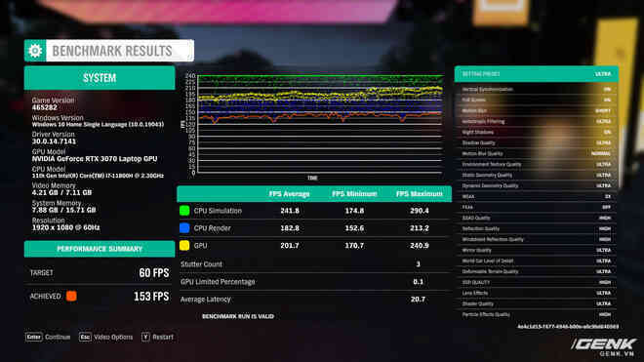Select the Performance Summary header
Image resolution: width=644 pixels, height=362 pixels.
pos(100,249)
